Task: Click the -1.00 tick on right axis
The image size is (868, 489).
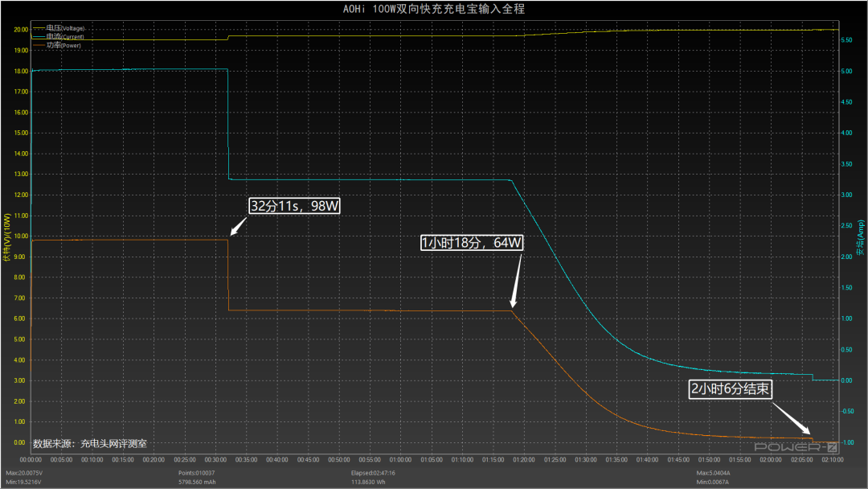Action: [848, 442]
